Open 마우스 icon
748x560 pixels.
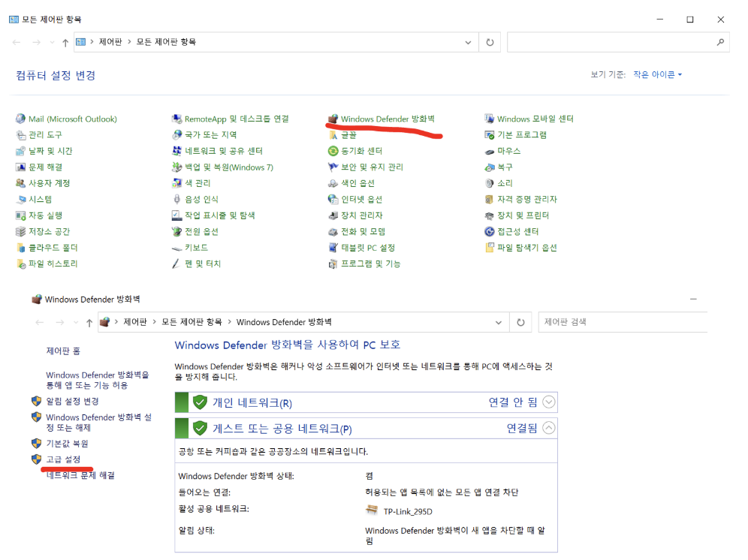pos(503,151)
